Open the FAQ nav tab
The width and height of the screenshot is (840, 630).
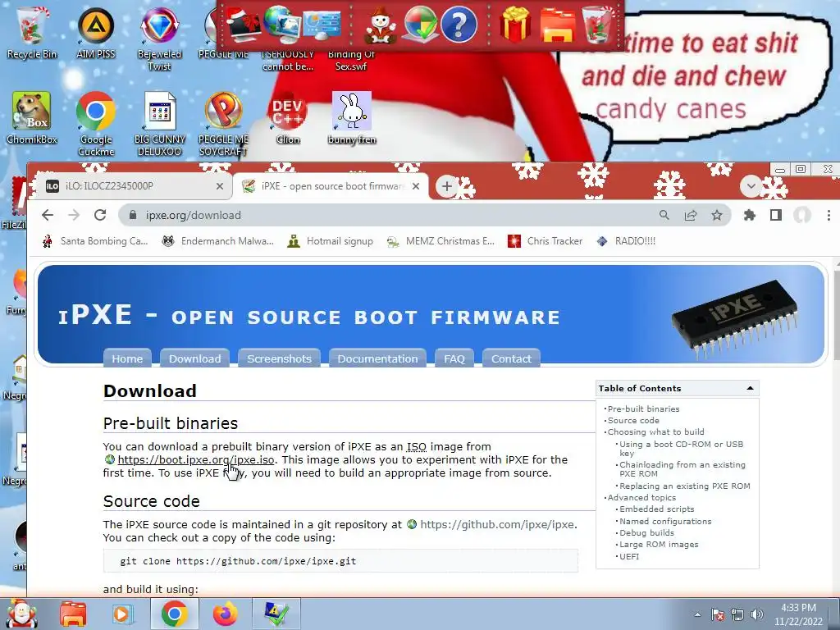454,358
